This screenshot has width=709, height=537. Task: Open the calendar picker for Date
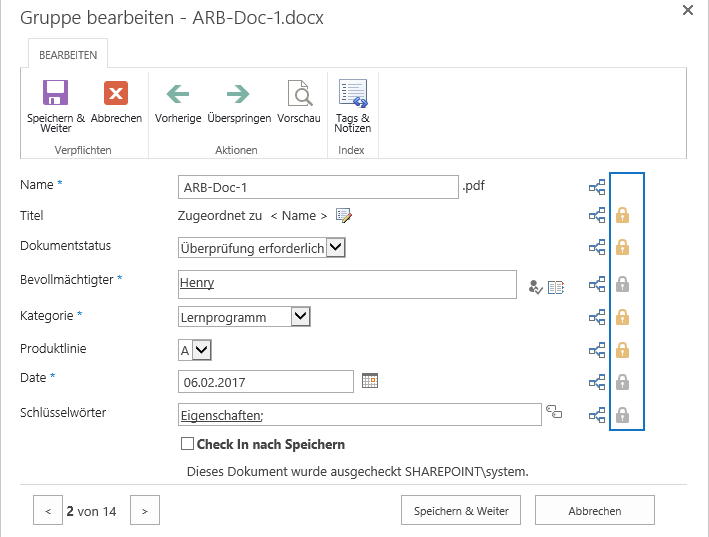(370, 381)
